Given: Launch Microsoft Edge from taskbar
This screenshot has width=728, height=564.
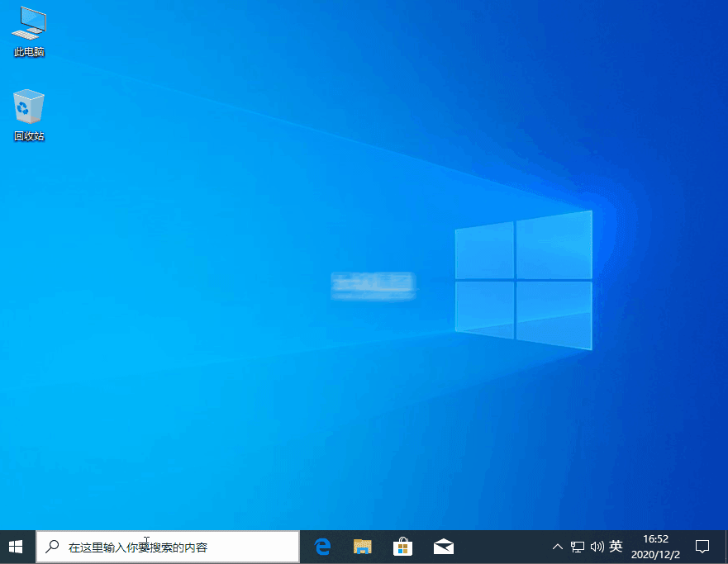Looking at the screenshot, I should point(322,547).
